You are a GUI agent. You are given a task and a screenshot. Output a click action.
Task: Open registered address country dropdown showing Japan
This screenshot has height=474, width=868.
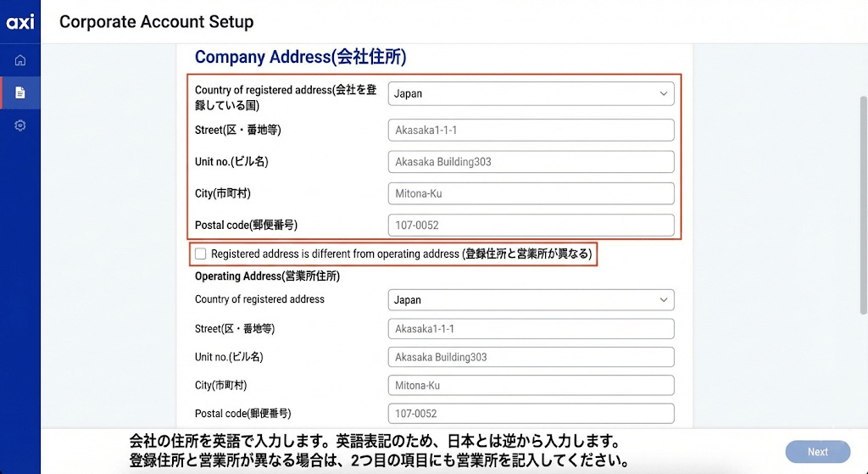point(531,94)
